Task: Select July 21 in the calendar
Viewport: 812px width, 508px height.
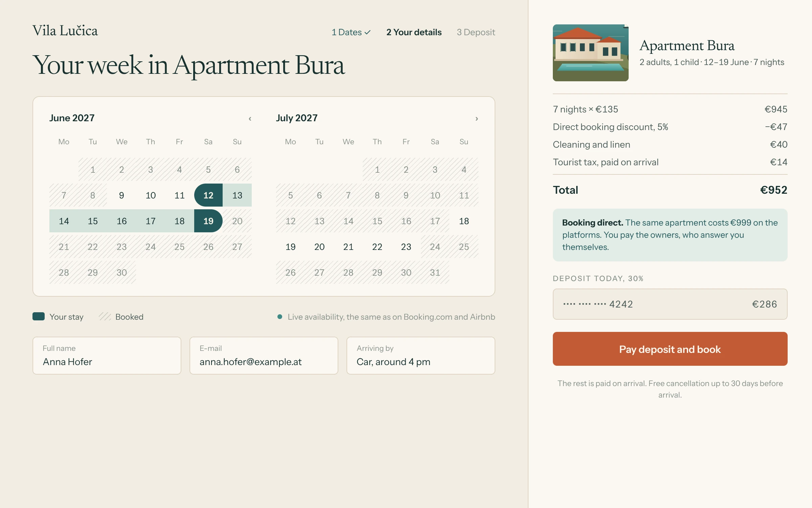Action: point(348,247)
